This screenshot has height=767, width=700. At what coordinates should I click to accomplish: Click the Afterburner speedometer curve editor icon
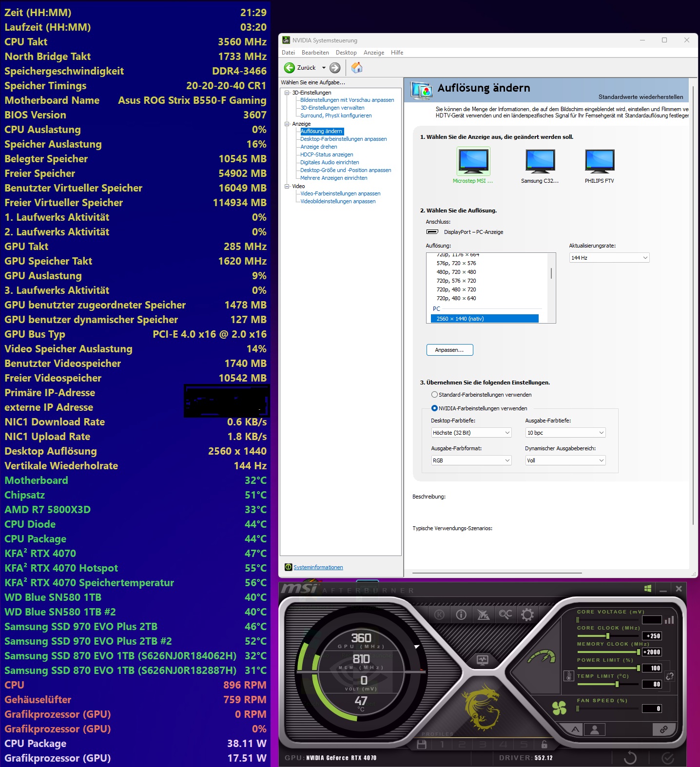click(542, 657)
